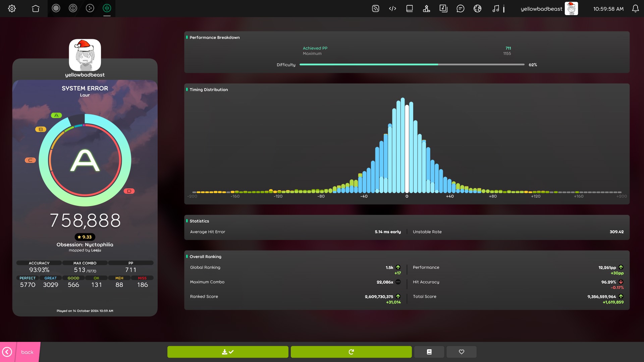Open yellowbadbeast user profile button
This screenshot has height=362, width=644.
(x=549, y=9)
